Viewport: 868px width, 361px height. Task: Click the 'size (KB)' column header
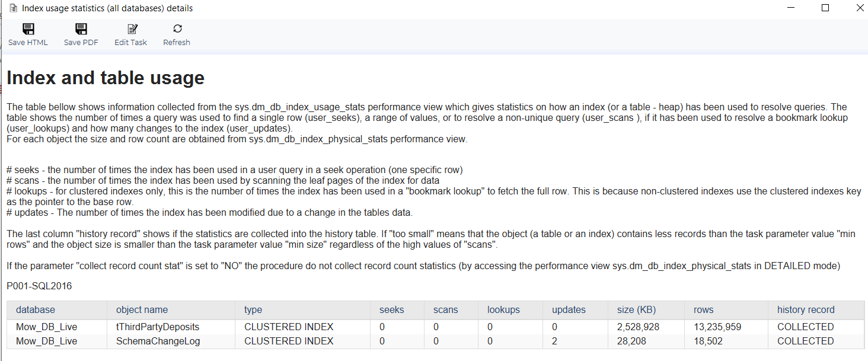[x=636, y=309]
